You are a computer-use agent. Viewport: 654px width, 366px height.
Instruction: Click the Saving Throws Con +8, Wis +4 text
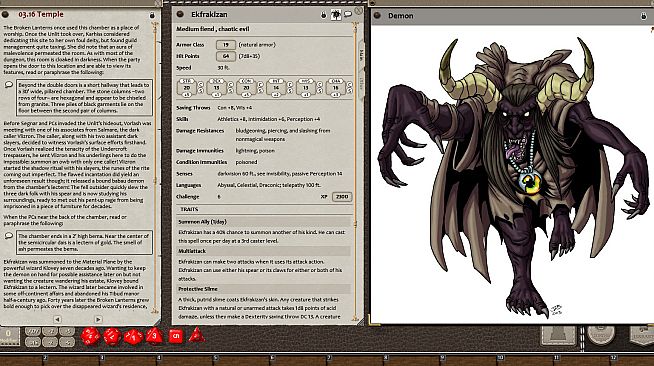(234, 108)
